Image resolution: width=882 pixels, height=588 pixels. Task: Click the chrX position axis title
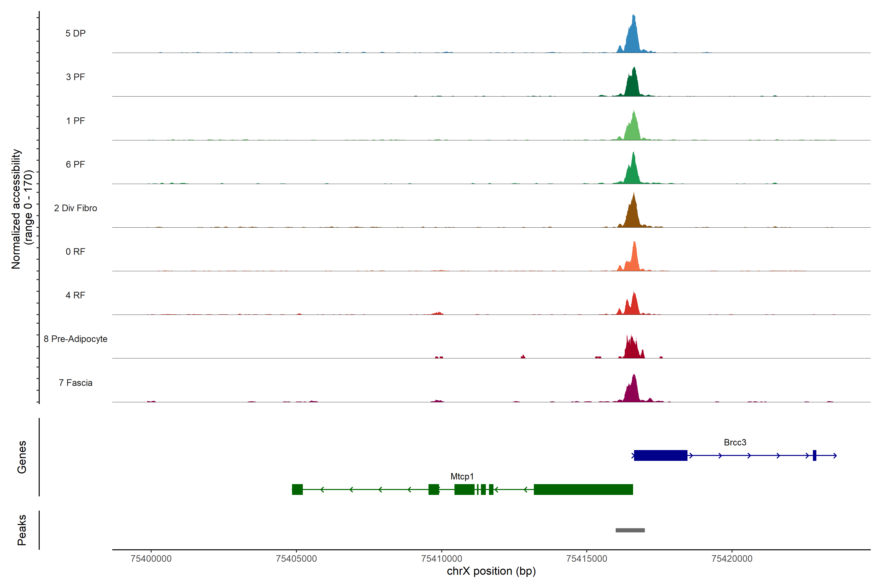491,571
